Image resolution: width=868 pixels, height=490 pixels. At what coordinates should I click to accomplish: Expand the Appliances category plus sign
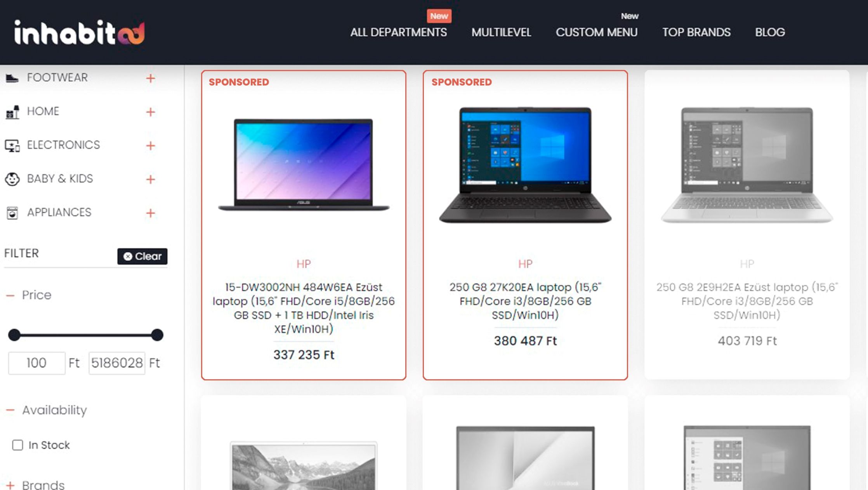[x=151, y=213]
